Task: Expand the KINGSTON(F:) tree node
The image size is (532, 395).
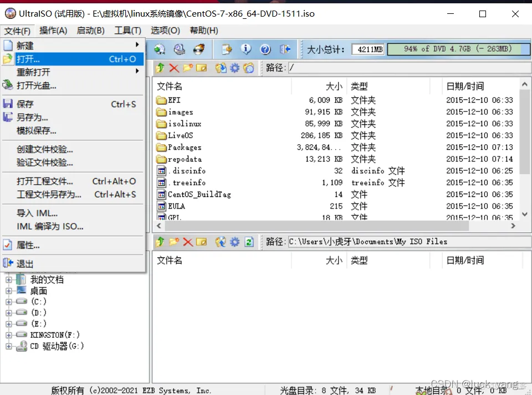Action: click(9, 335)
